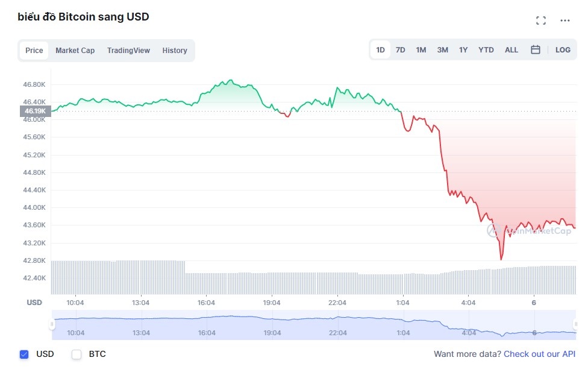Open the TradingView tab
588x378 pixels.
click(x=128, y=51)
